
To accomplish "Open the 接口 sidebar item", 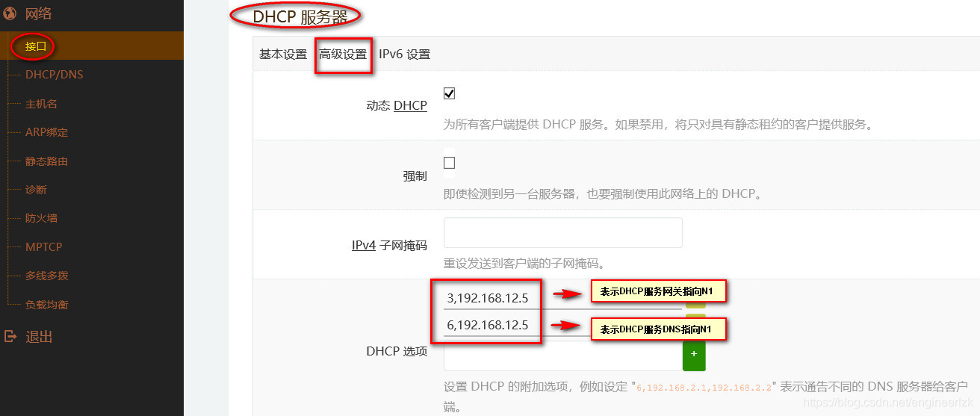I will click(36, 46).
